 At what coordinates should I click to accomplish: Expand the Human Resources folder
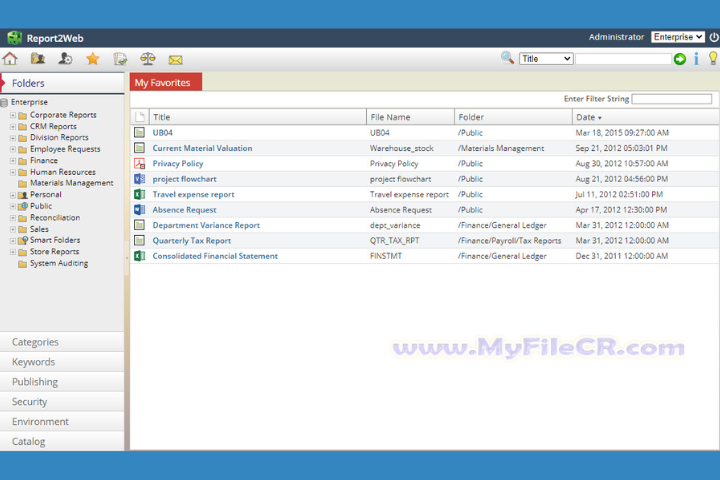[x=13, y=172]
